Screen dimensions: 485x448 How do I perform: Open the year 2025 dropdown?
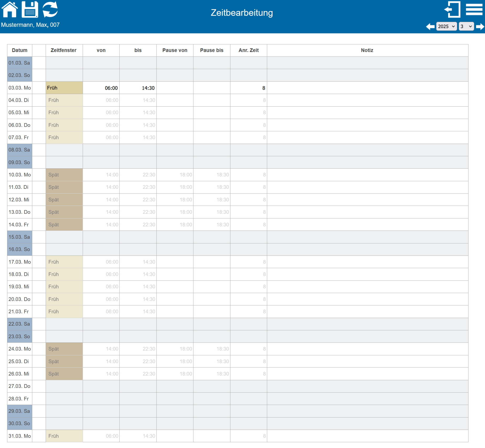pyautogui.click(x=446, y=27)
